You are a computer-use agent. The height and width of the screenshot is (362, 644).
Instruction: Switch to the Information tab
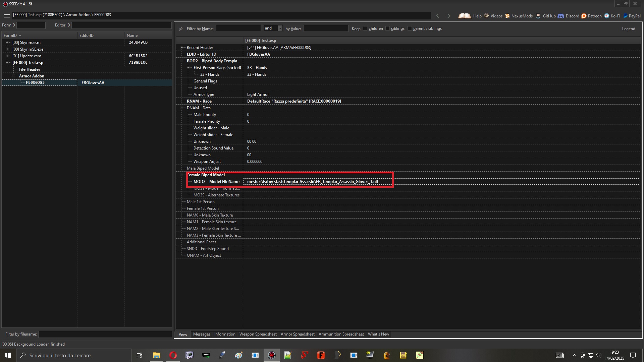[x=225, y=334]
